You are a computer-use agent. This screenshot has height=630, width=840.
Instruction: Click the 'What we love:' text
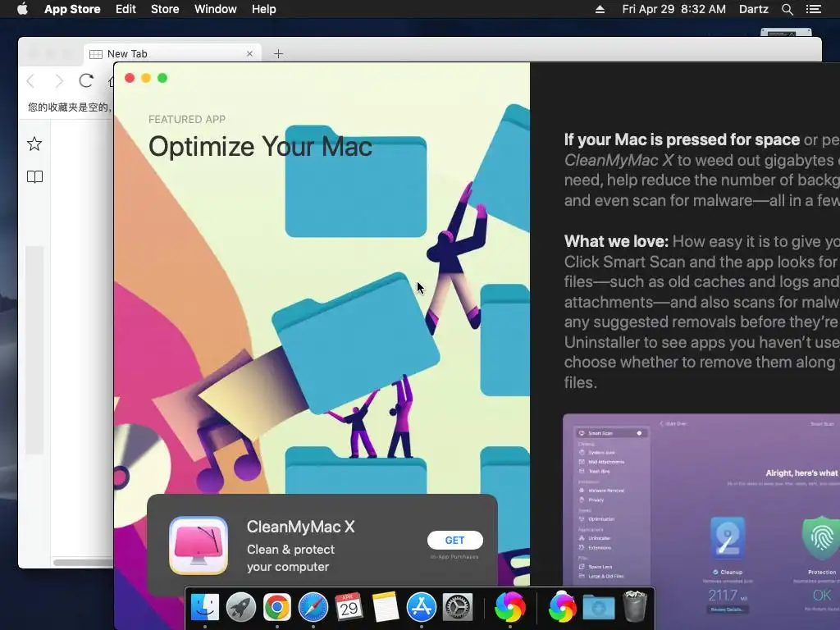616,242
